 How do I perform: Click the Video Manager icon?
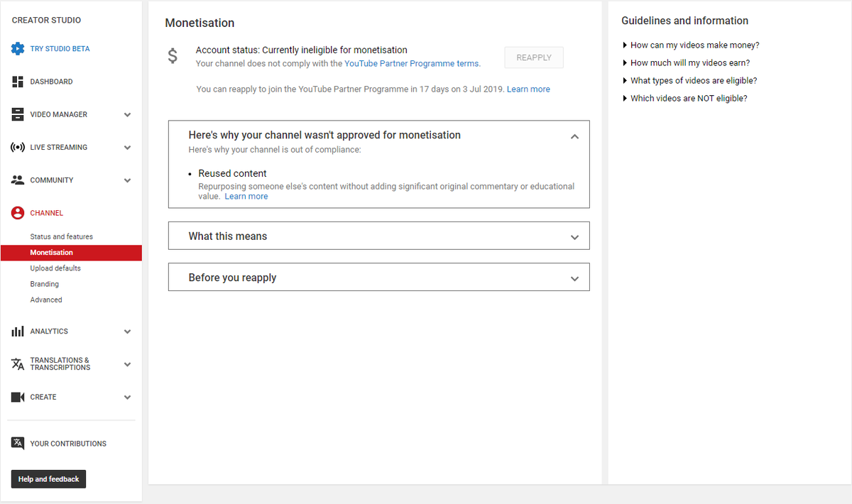click(18, 114)
